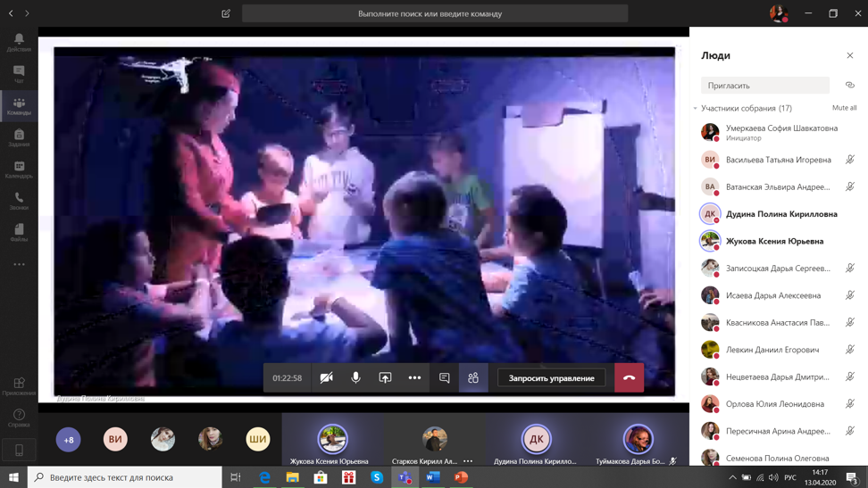Click the red hang up button
868x488 pixels.
pos(629,378)
